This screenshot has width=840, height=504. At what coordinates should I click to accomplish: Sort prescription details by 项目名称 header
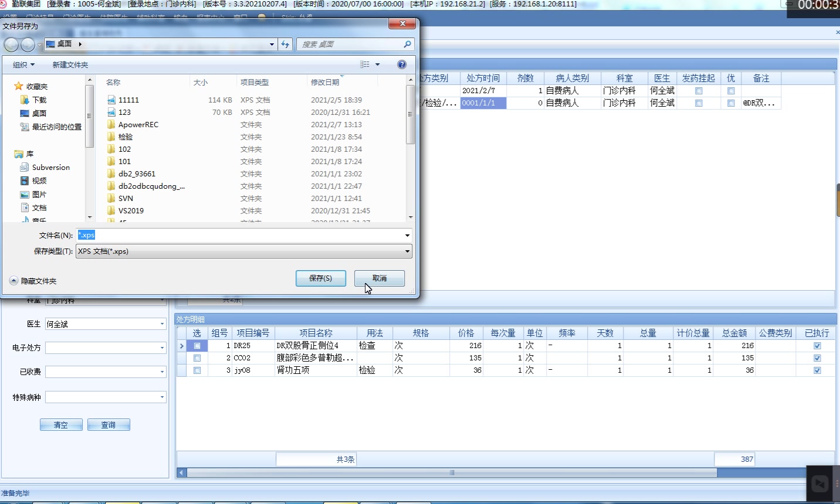click(316, 333)
